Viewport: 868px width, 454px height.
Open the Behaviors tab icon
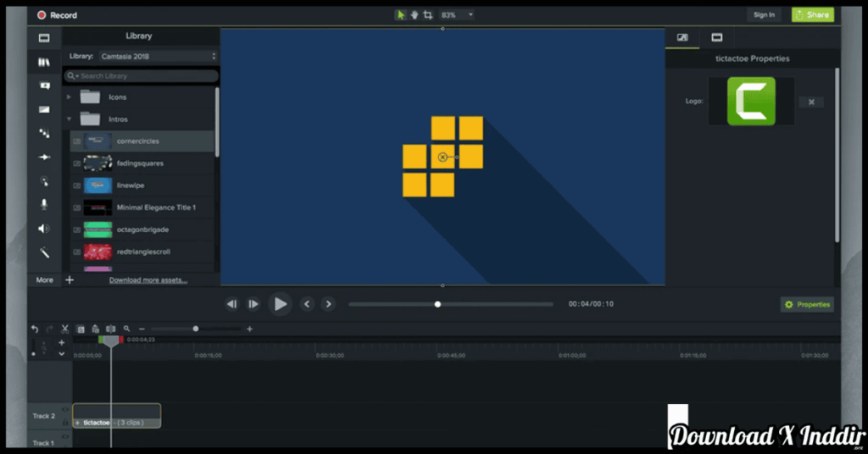pyautogui.click(x=44, y=133)
